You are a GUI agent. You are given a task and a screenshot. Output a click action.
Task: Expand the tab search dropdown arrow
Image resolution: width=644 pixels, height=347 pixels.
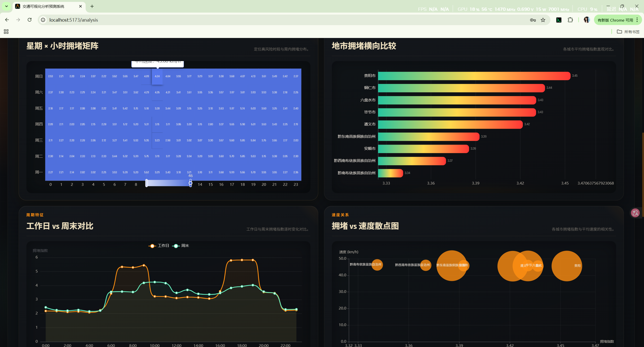[x=7, y=6]
